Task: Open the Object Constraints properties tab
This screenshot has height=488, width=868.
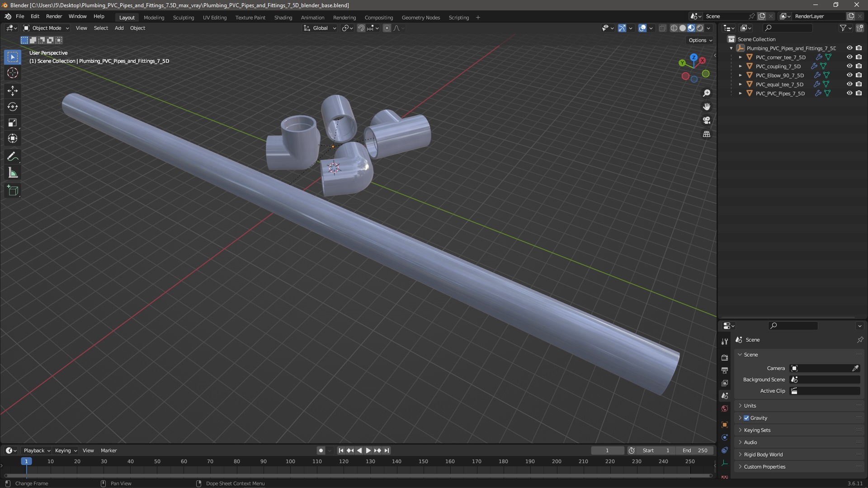Action: click(x=725, y=450)
